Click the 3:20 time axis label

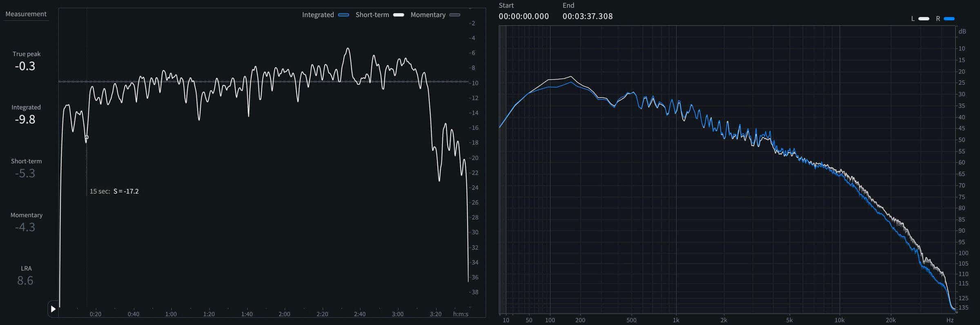(x=436, y=314)
